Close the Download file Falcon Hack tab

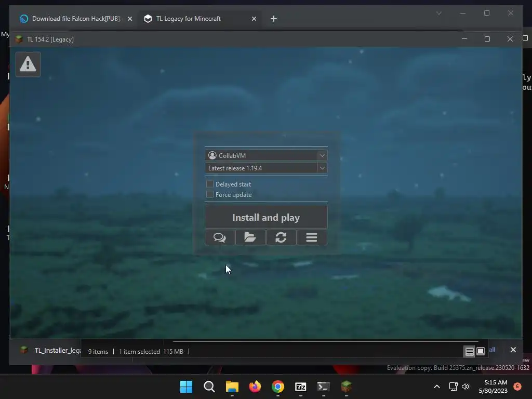[129, 19]
